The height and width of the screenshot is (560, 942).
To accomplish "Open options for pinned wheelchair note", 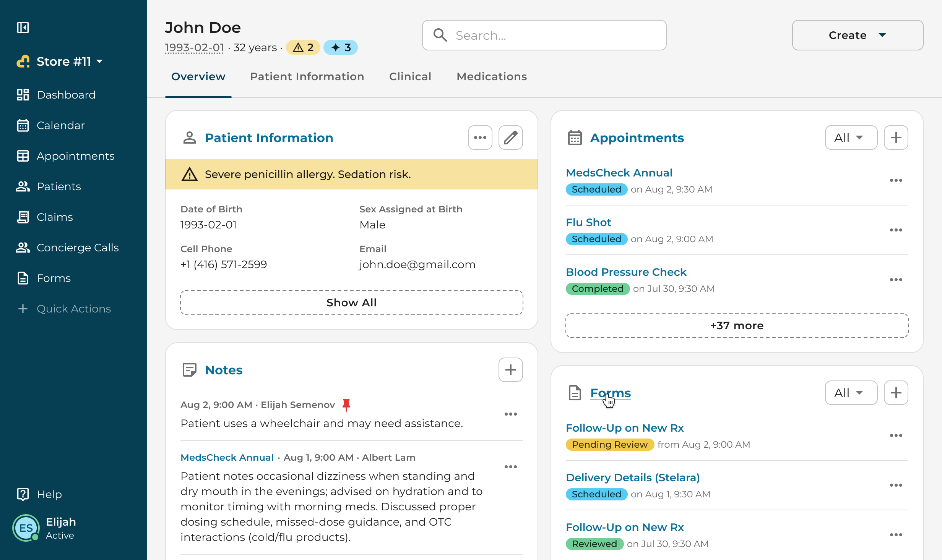I will pyautogui.click(x=510, y=414).
